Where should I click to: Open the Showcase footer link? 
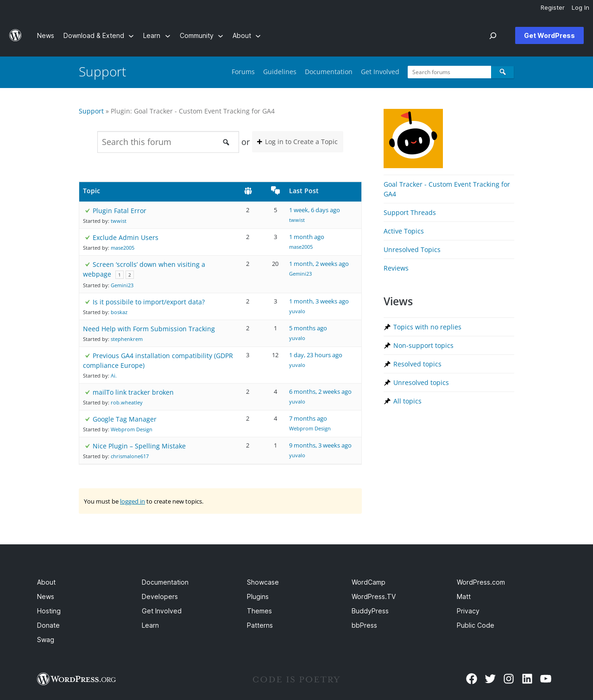263,582
